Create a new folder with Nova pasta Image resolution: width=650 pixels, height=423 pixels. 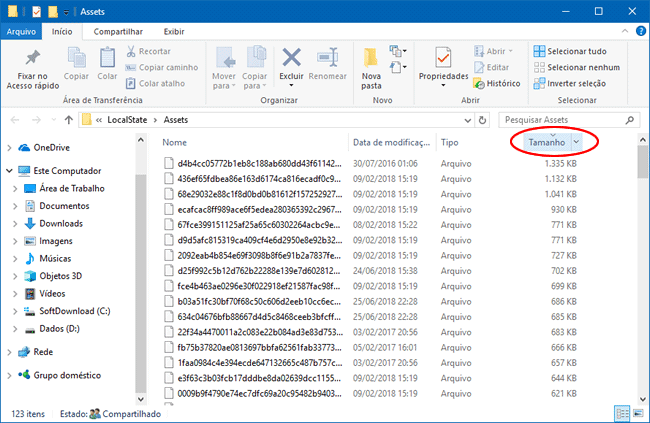coord(371,62)
